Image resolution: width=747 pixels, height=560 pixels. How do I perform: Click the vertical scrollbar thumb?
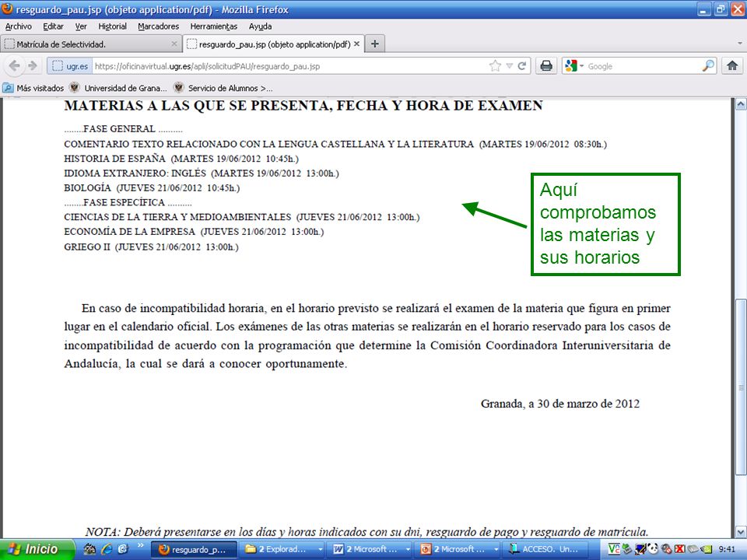(x=740, y=387)
